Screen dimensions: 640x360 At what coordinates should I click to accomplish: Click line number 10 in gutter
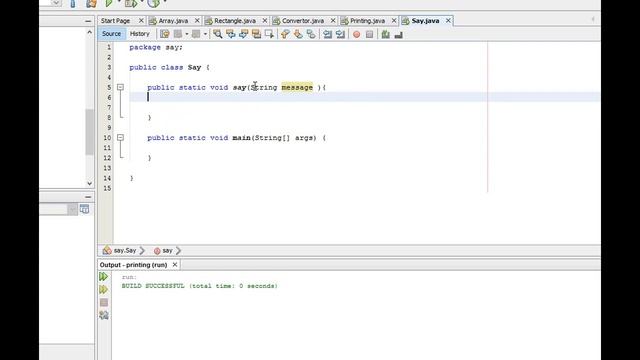click(x=107, y=138)
